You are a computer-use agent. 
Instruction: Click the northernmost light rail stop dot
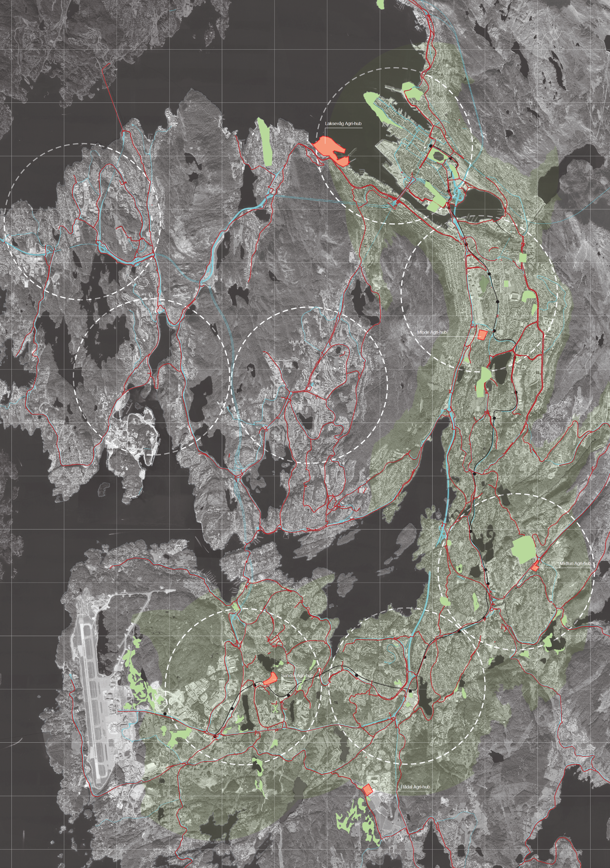pos(431,146)
